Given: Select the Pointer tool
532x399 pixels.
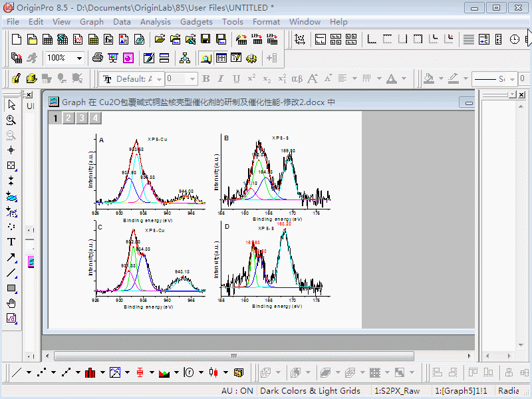Looking at the screenshot, I should [11, 104].
